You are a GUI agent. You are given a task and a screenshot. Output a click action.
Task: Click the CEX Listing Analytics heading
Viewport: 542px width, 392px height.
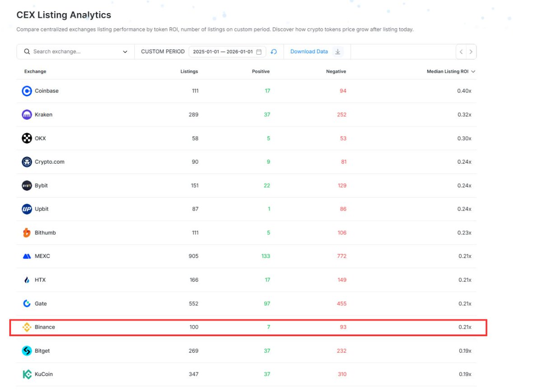click(x=64, y=15)
